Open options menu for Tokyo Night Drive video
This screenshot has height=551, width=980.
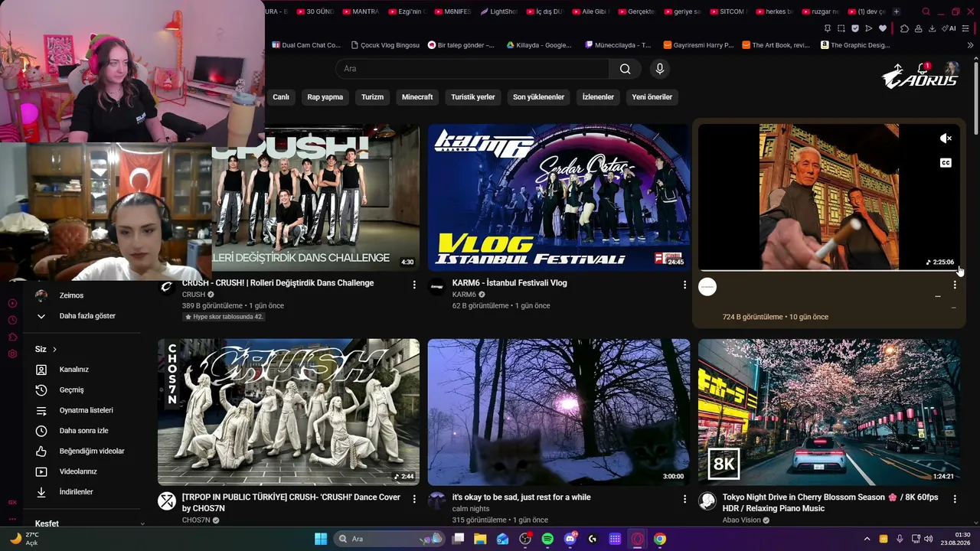955,499
